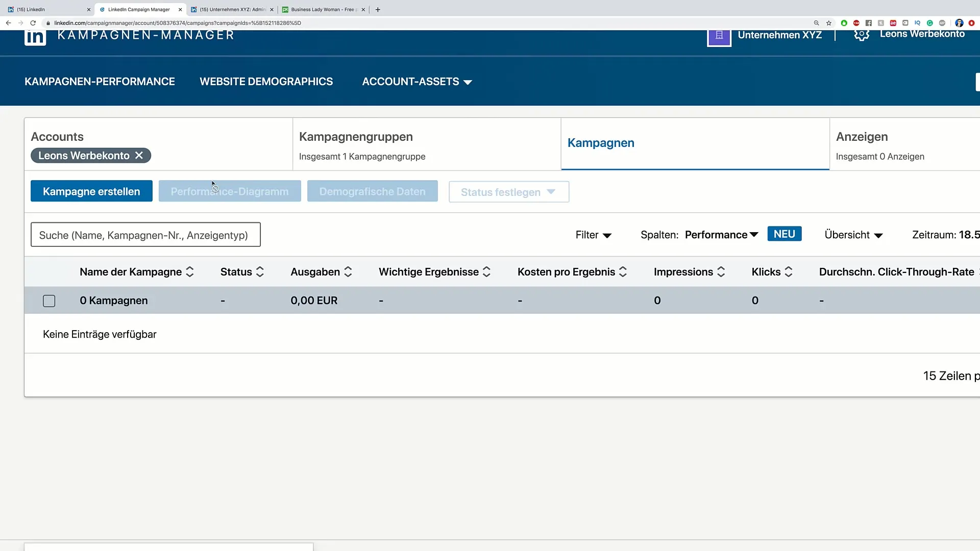
Task: Focus the campaign search input field
Action: [x=145, y=235]
